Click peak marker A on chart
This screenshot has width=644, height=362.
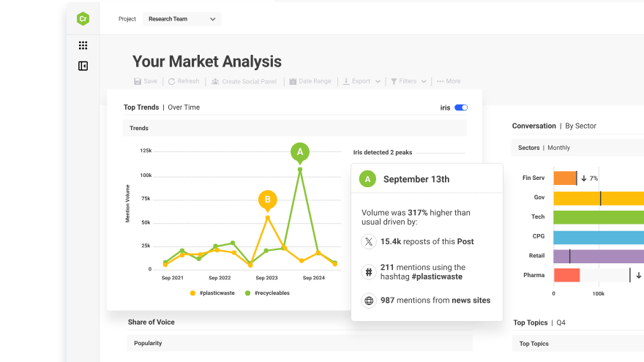(x=300, y=152)
